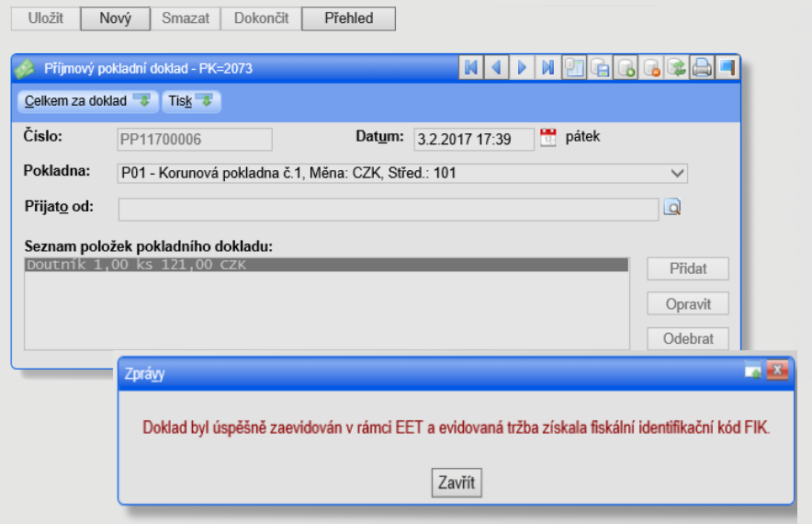Click the lookup icon beside Přijato od
812x524 pixels.
pos(672,208)
